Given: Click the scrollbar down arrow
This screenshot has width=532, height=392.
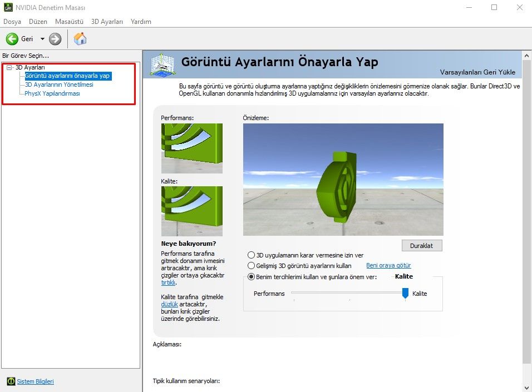Looking at the screenshot, I should (526, 388).
